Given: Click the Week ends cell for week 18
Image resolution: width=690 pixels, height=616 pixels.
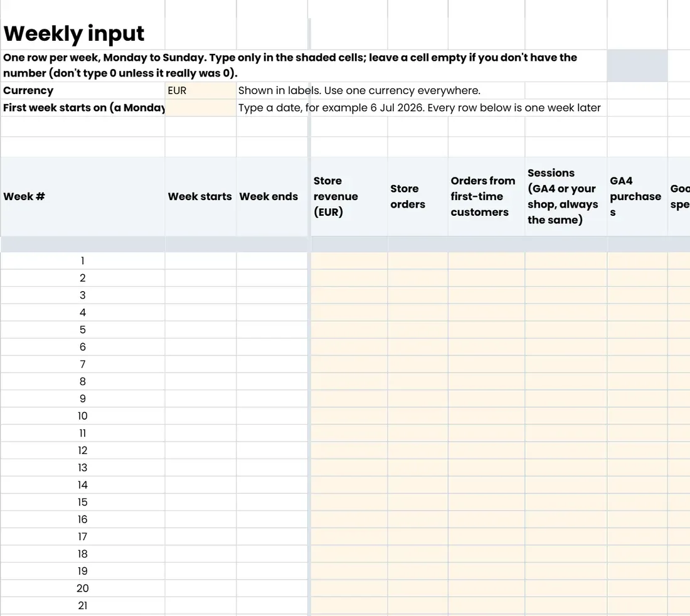Looking at the screenshot, I should pos(272,554).
